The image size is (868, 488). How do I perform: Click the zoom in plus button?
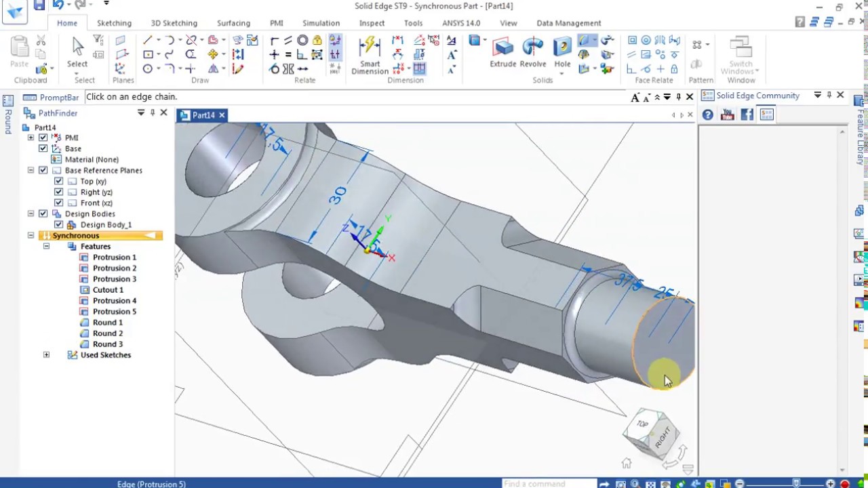pos(831,484)
